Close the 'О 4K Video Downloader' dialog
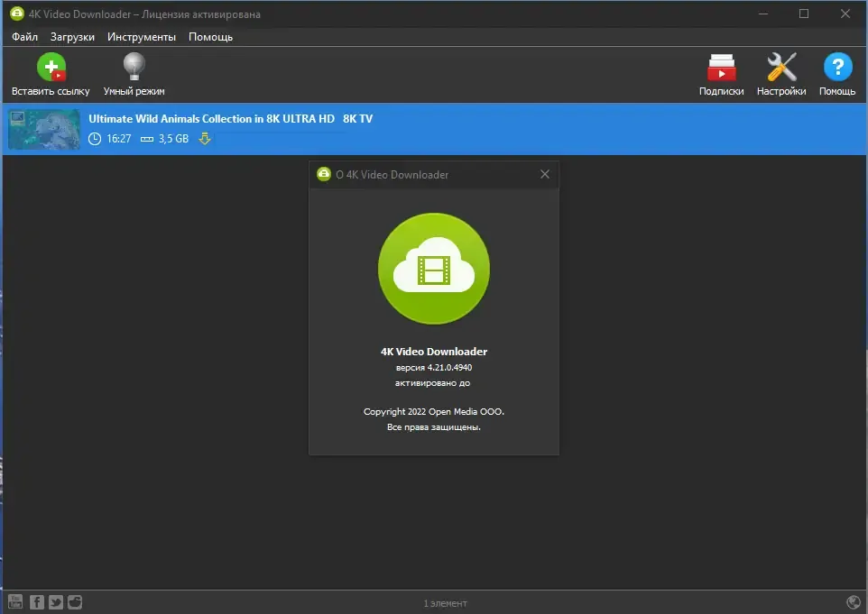Viewport: 868px width, 614px height. pyautogui.click(x=545, y=174)
